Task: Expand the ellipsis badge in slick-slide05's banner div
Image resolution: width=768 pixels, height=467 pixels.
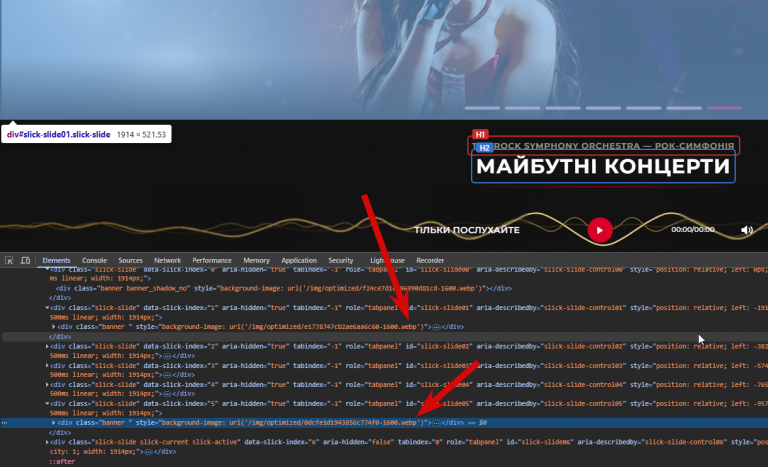Action: tap(436, 422)
